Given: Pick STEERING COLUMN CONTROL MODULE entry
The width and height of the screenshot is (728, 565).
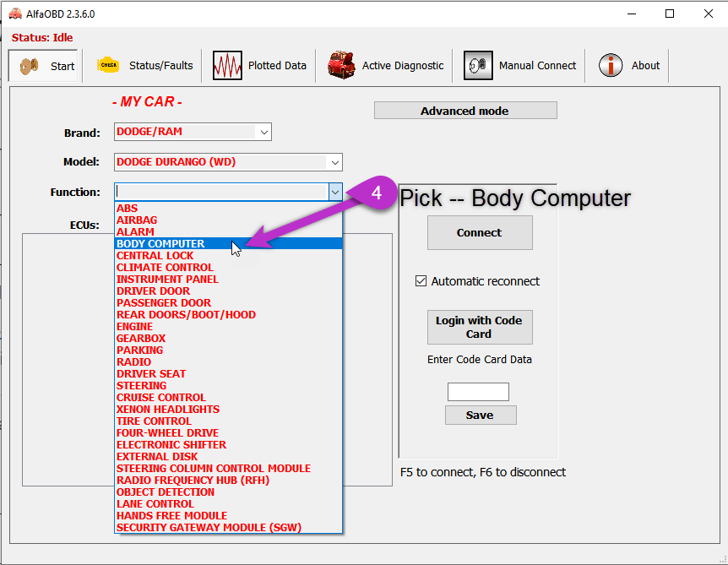Looking at the screenshot, I should point(228,469).
